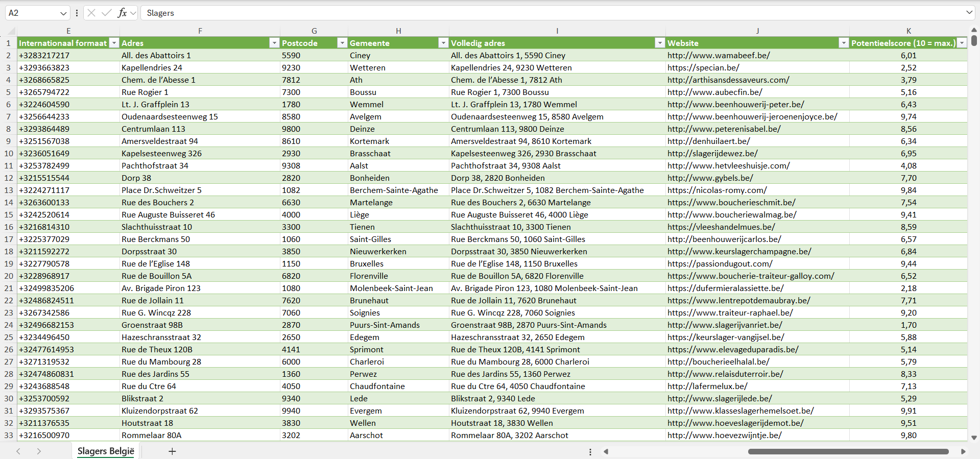Select column J header

pos(757,31)
